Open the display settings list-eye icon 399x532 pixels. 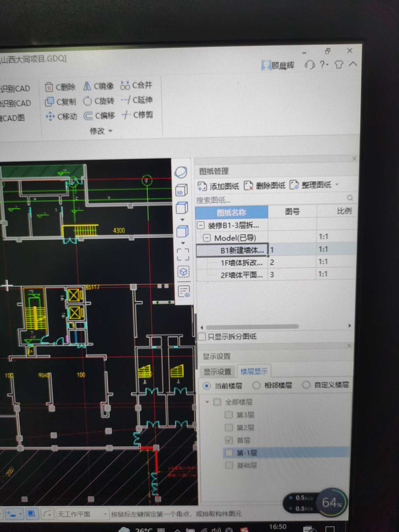click(184, 291)
